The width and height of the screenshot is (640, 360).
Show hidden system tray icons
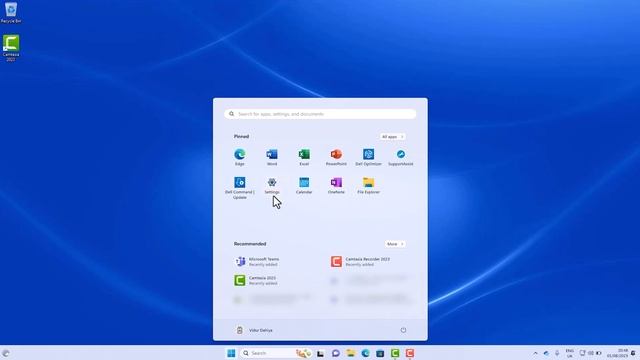tap(536, 353)
